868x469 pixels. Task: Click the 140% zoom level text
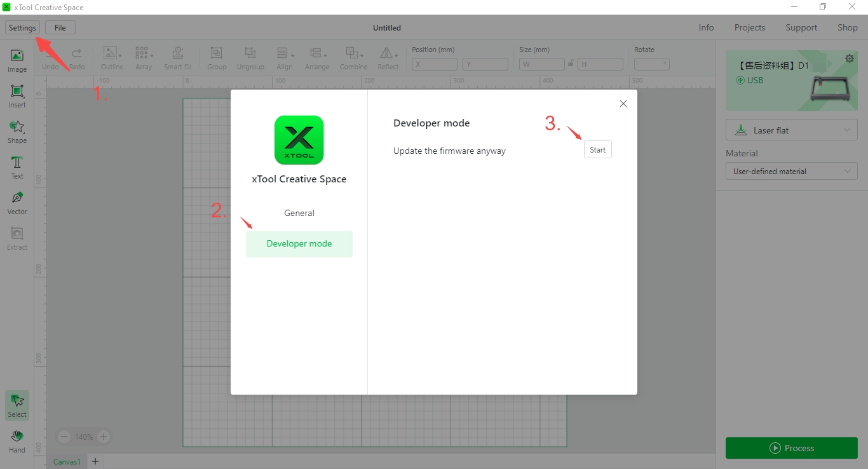coord(84,437)
